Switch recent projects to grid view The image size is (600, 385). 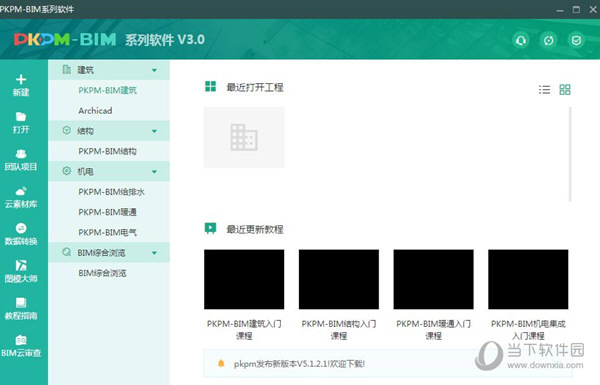pyautogui.click(x=565, y=90)
